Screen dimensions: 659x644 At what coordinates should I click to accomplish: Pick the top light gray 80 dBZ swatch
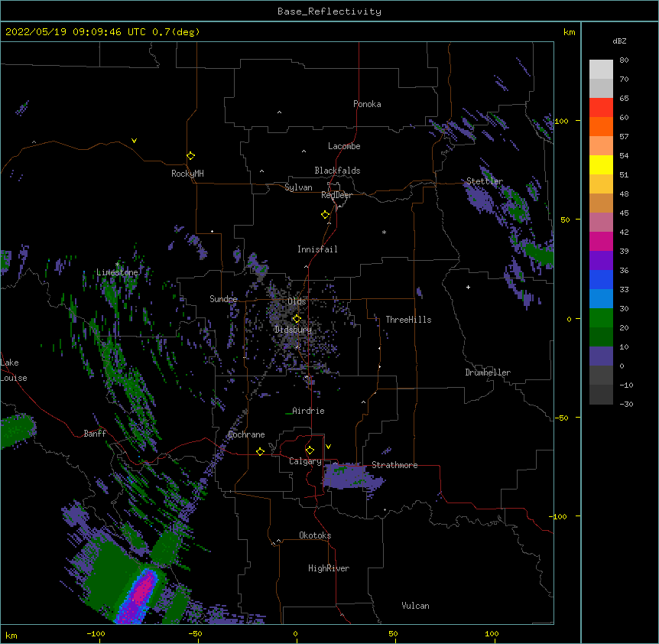click(x=601, y=70)
